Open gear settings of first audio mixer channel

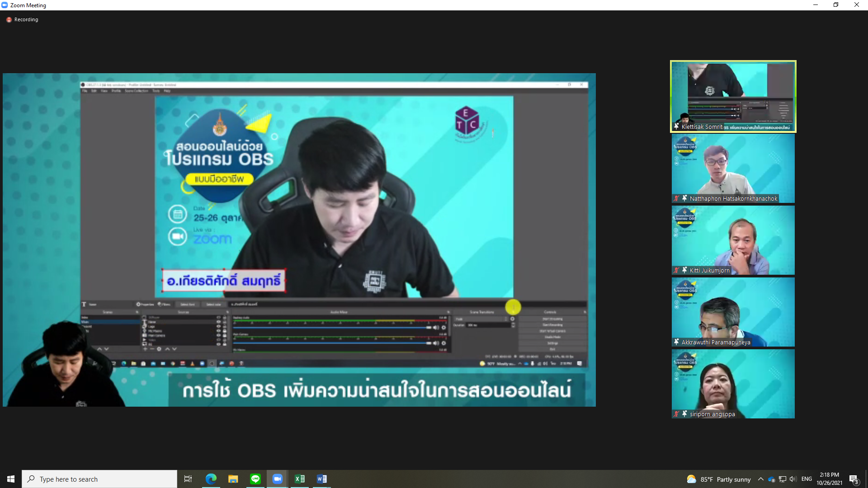(x=443, y=328)
